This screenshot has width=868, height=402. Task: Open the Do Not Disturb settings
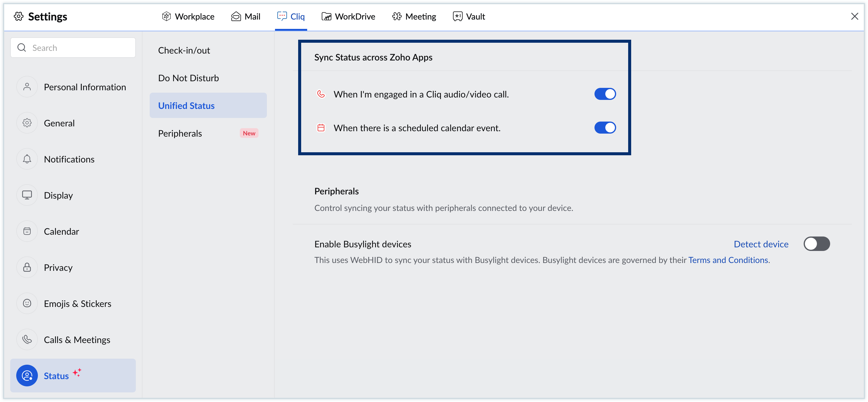point(188,78)
